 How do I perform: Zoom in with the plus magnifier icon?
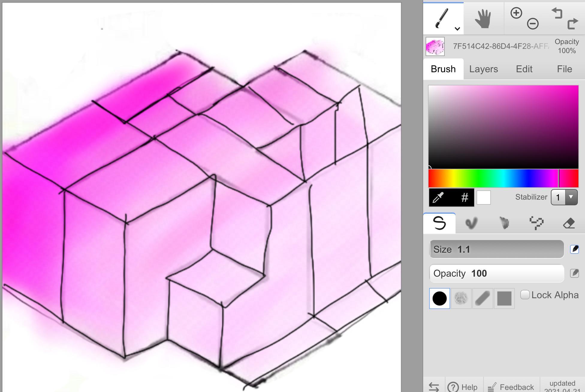[516, 13]
